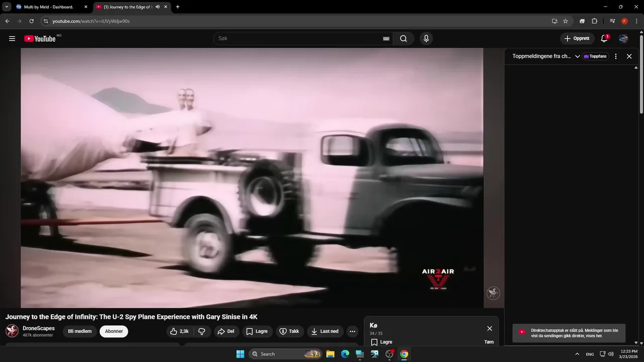Go to YouTube home via logo

[x=40, y=39]
